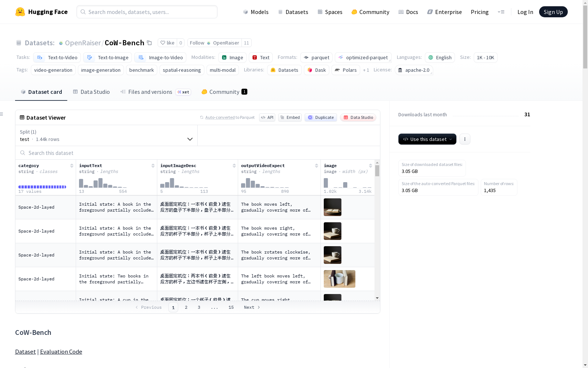Like the CoW-Bench dataset
Image resolution: width=588 pixels, height=368 pixels.
167,43
